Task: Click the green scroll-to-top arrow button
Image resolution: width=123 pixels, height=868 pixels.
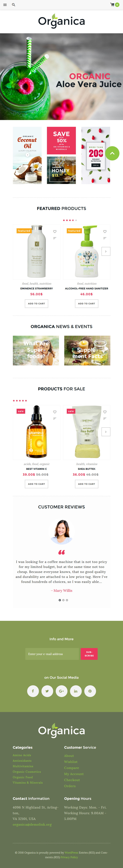Action: 112,153
